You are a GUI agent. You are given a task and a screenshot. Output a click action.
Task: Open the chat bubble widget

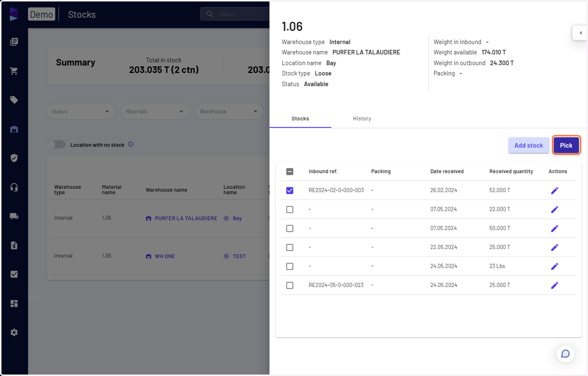[x=565, y=354]
